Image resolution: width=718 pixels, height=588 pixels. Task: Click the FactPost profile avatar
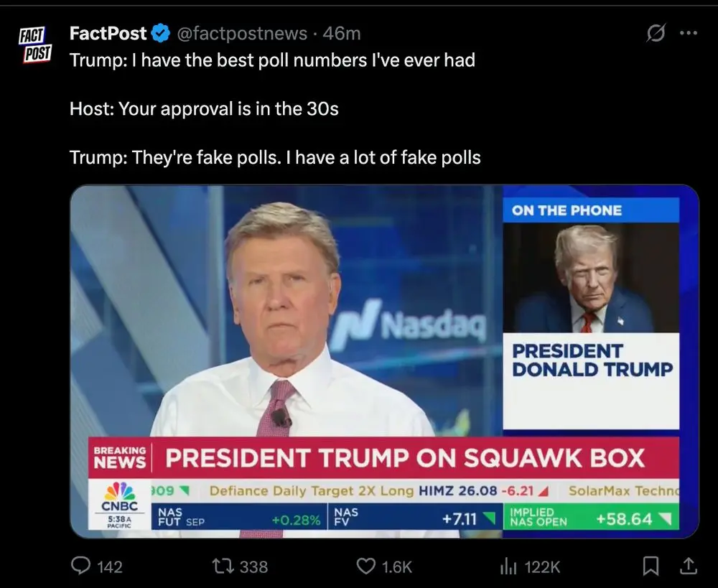point(34,45)
